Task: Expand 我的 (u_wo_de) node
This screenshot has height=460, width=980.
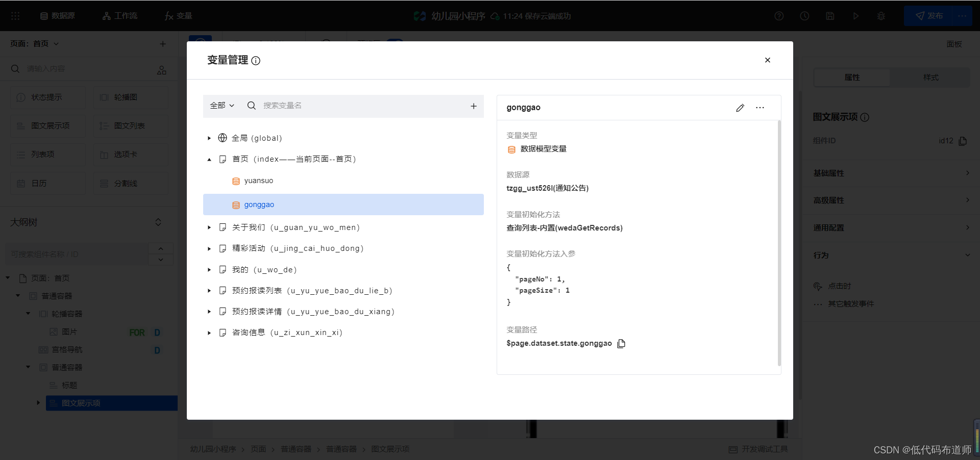Action: [209, 270]
